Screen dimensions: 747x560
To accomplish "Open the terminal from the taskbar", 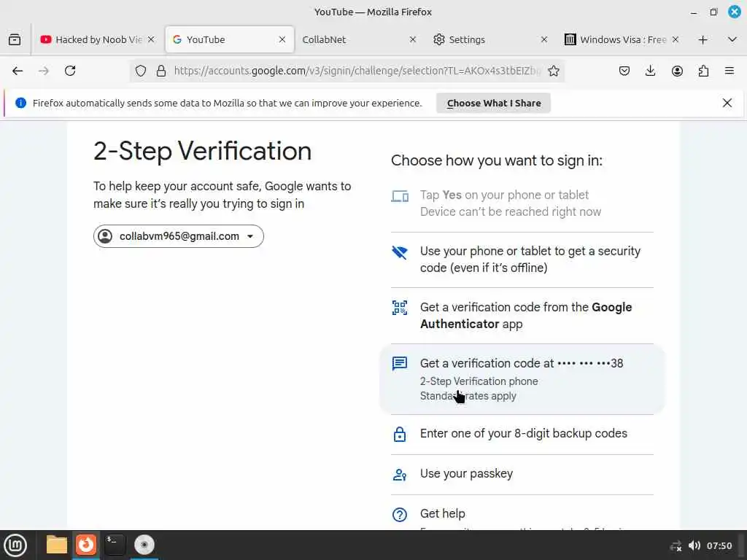I will tap(115, 545).
